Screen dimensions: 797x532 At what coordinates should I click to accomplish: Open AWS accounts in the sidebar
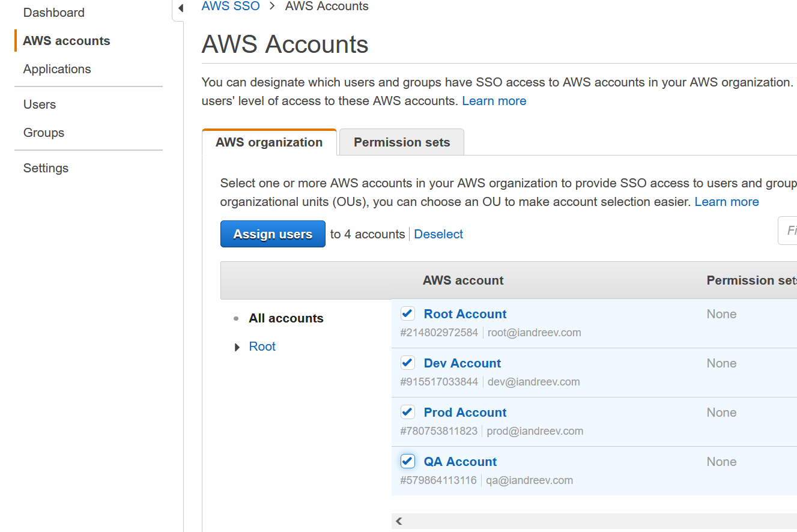point(67,41)
